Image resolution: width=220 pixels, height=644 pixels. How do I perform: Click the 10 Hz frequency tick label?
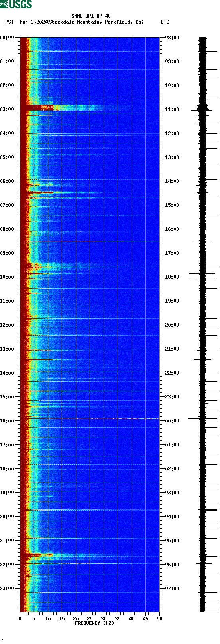[x=48, y=619]
